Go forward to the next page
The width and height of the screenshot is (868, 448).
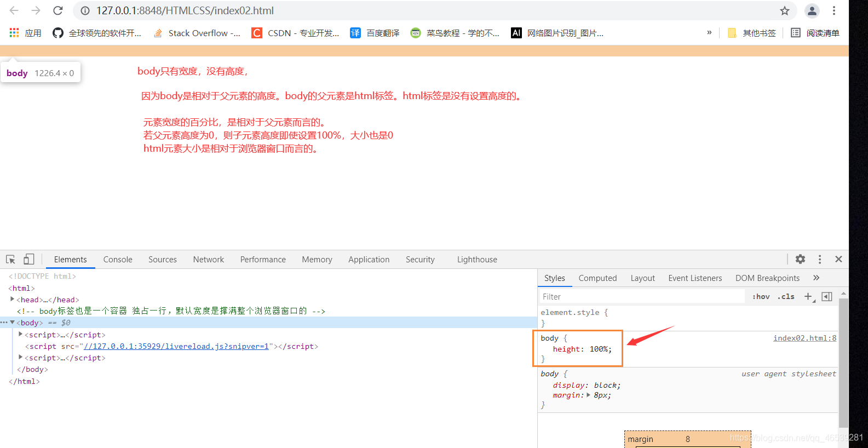[36, 10]
